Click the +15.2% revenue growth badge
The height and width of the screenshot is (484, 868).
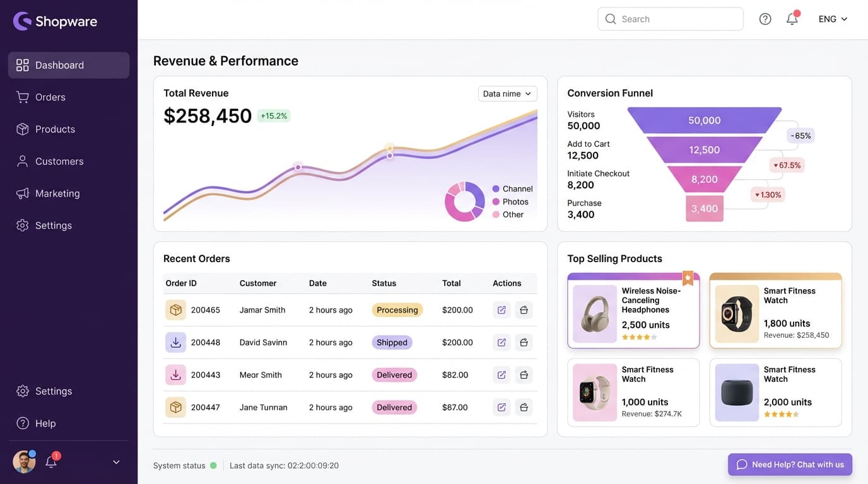click(274, 116)
